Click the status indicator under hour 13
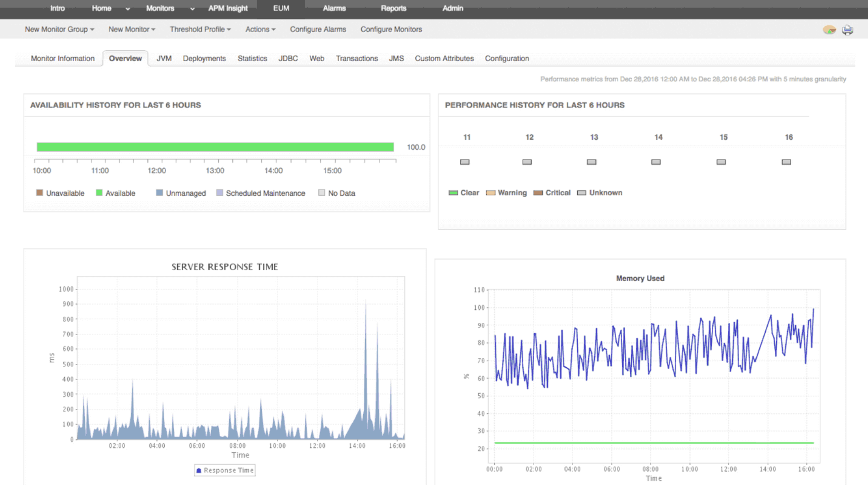Viewport: 868px width, 491px height. click(x=591, y=162)
